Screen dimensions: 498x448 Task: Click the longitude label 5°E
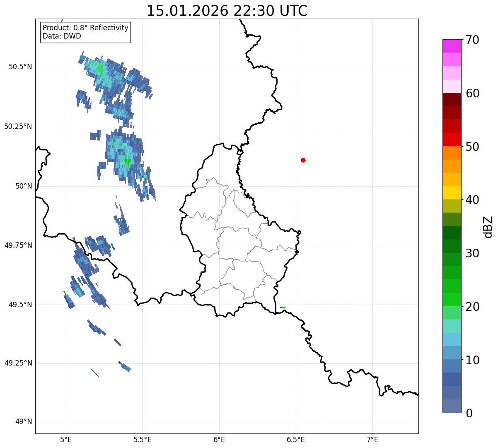[66, 440]
